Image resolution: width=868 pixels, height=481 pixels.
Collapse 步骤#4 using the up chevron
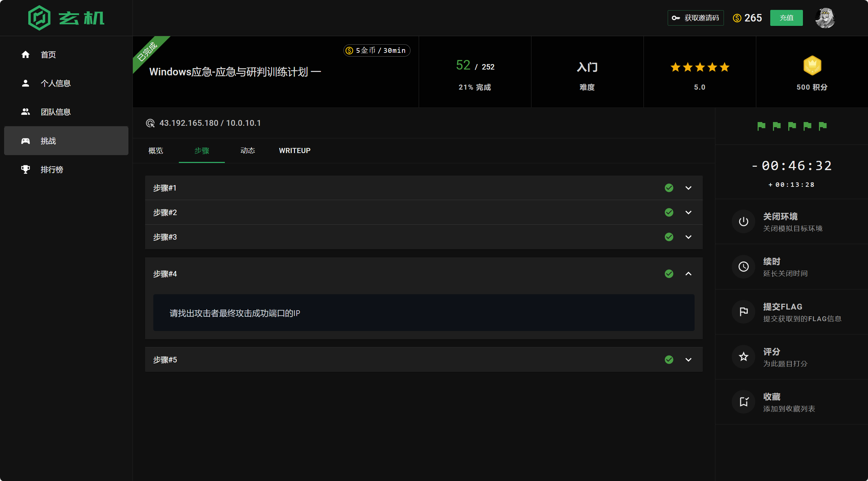pyautogui.click(x=688, y=274)
